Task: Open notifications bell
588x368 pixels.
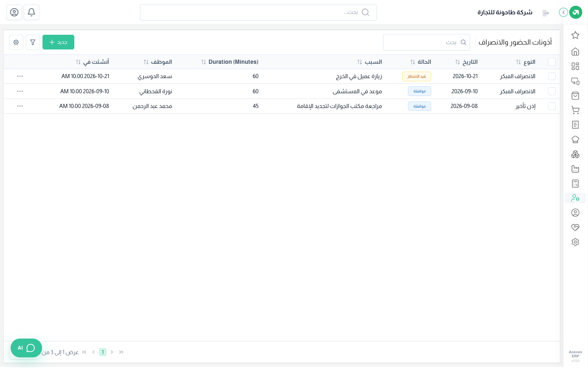Action: coord(31,12)
